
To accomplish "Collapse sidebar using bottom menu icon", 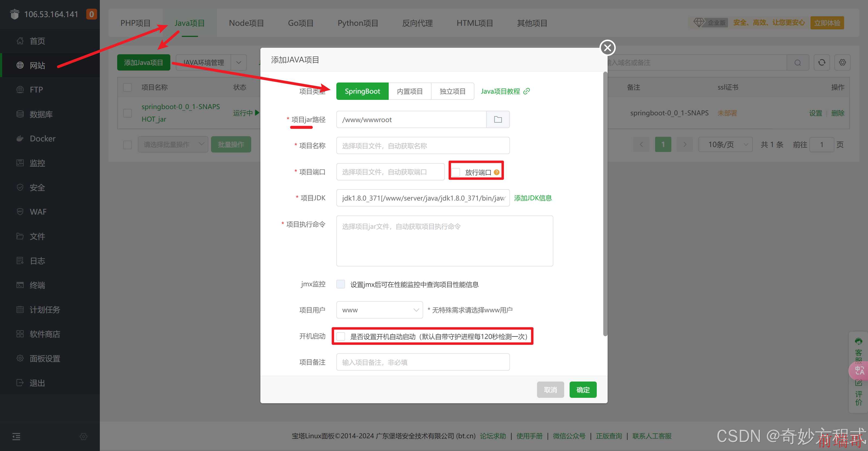I will pos(16,437).
